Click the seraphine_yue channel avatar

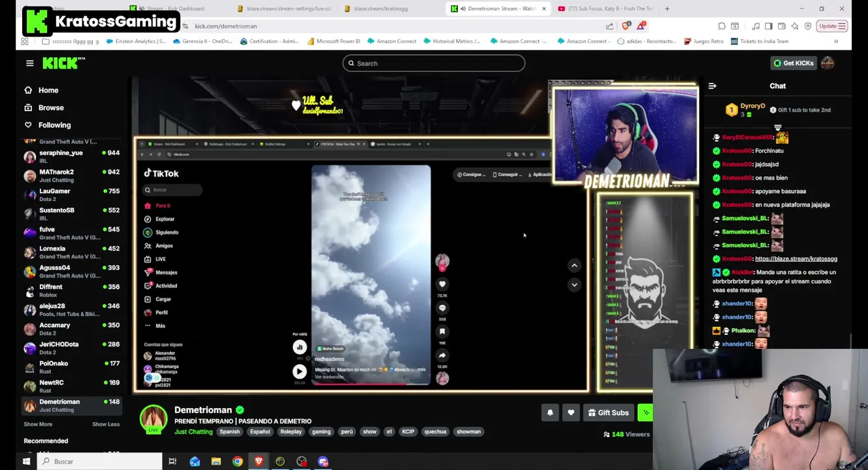coord(29,157)
